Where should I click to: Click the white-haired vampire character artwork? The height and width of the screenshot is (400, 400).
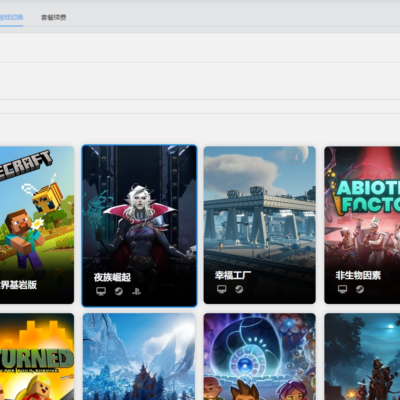coord(140,227)
